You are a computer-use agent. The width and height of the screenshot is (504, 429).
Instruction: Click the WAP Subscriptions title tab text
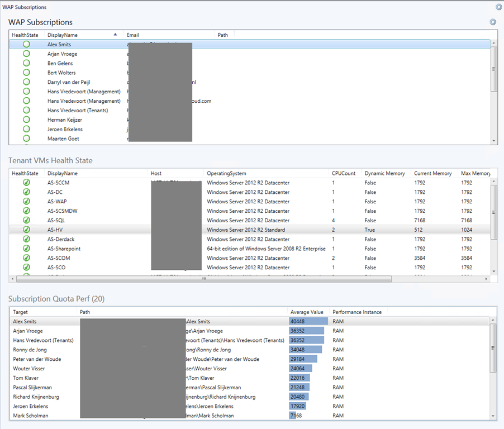point(24,7)
